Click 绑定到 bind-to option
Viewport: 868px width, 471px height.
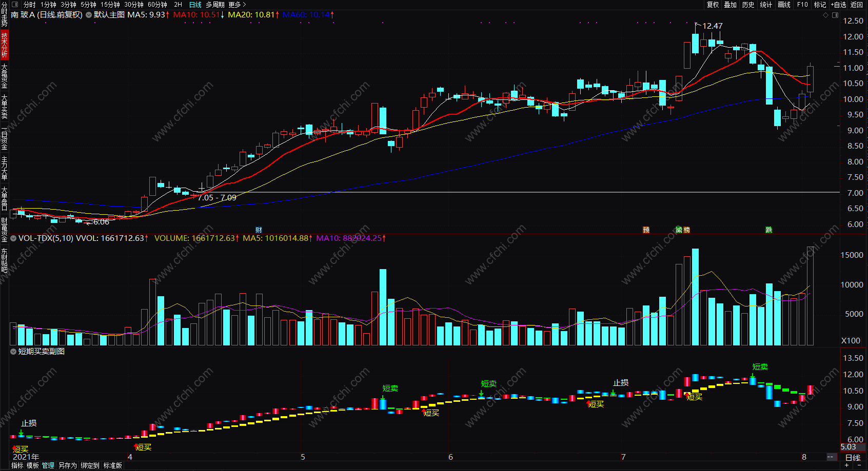pos(90,465)
